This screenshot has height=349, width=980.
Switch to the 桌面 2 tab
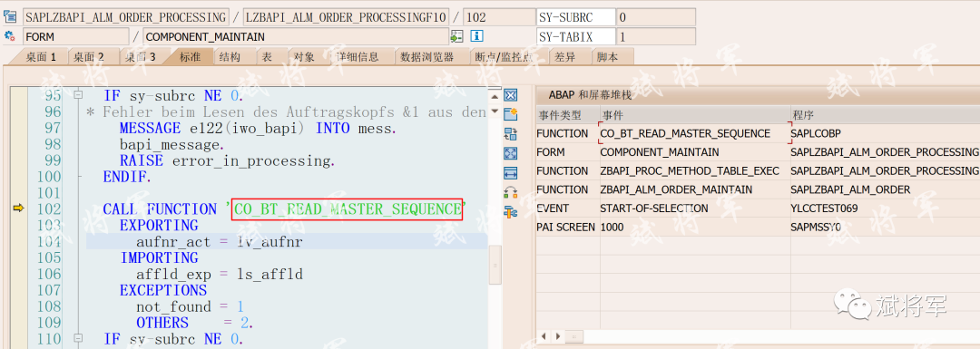pyautogui.click(x=89, y=57)
